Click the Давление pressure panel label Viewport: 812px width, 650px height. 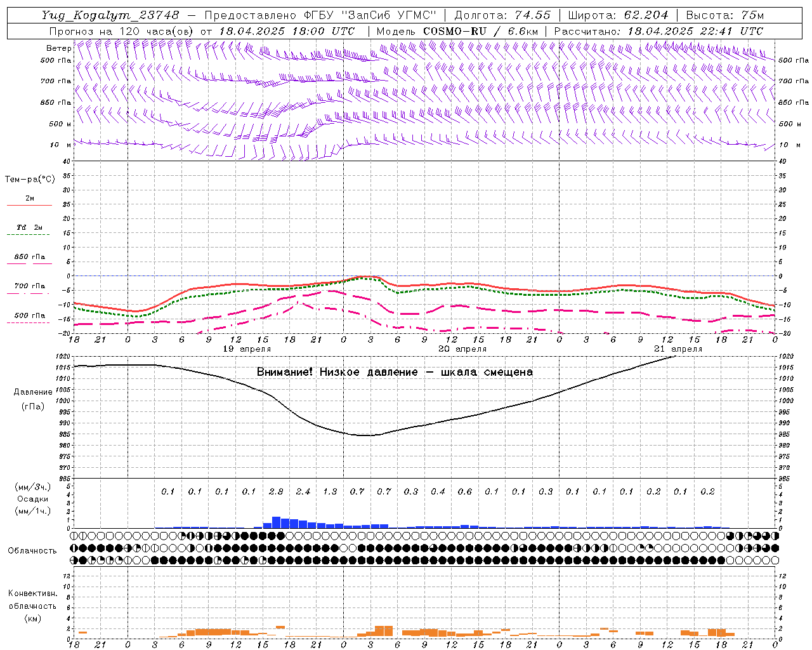[x=33, y=392]
